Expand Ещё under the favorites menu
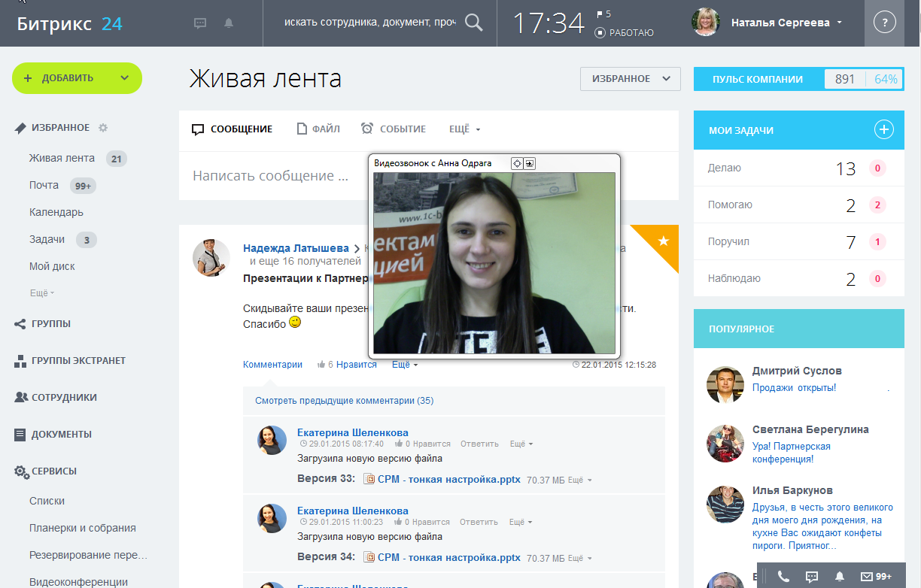 click(x=42, y=292)
